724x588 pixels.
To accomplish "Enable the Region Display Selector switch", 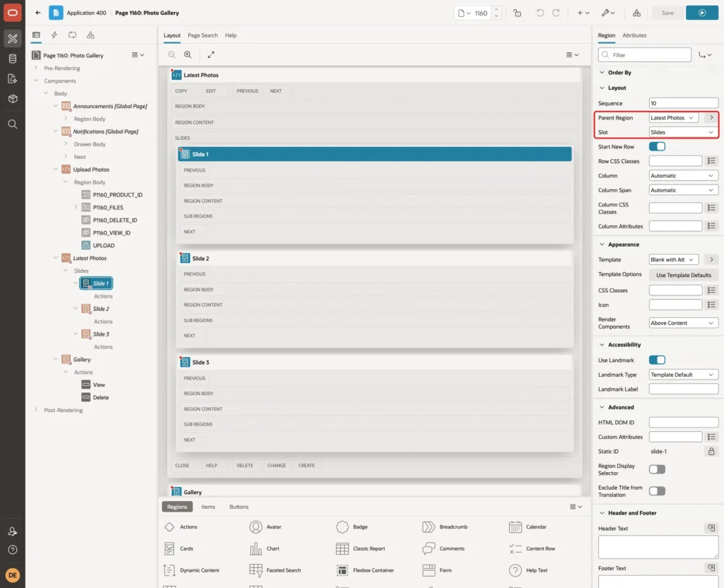I will click(x=657, y=469).
